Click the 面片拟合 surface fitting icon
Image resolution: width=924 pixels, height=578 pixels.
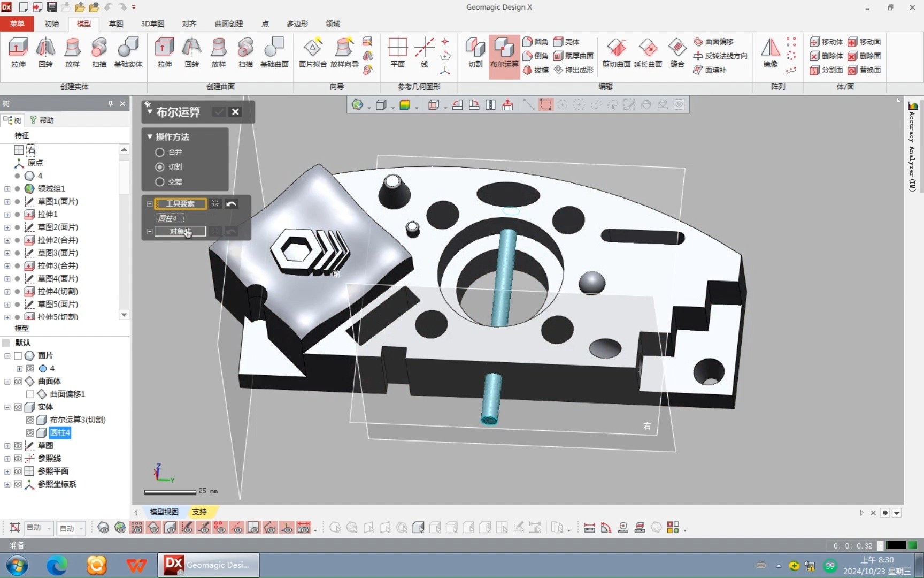(312, 48)
